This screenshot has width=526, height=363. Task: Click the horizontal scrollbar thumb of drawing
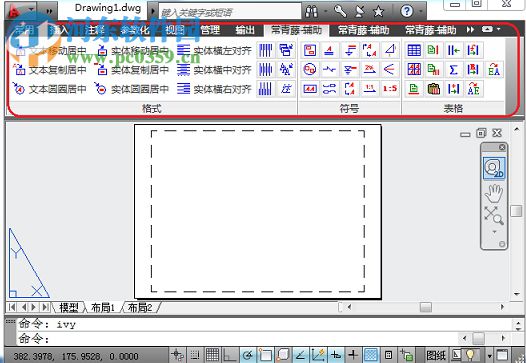(426, 307)
